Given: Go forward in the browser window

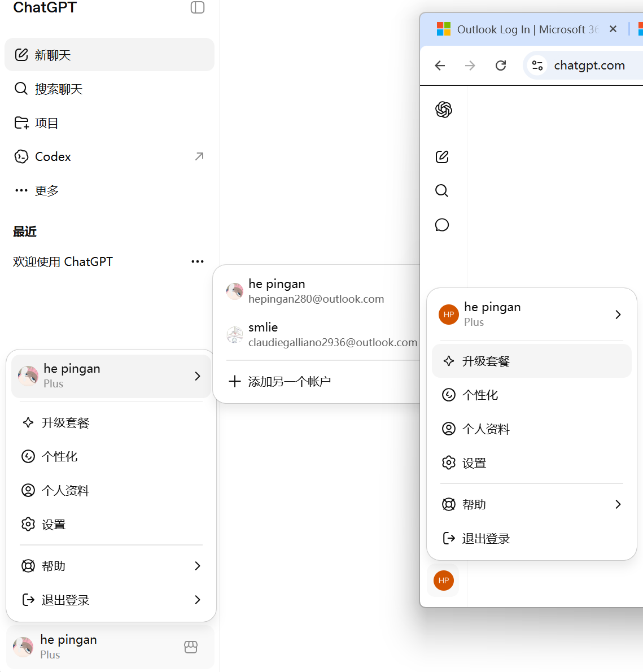Looking at the screenshot, I should [470, 66].
